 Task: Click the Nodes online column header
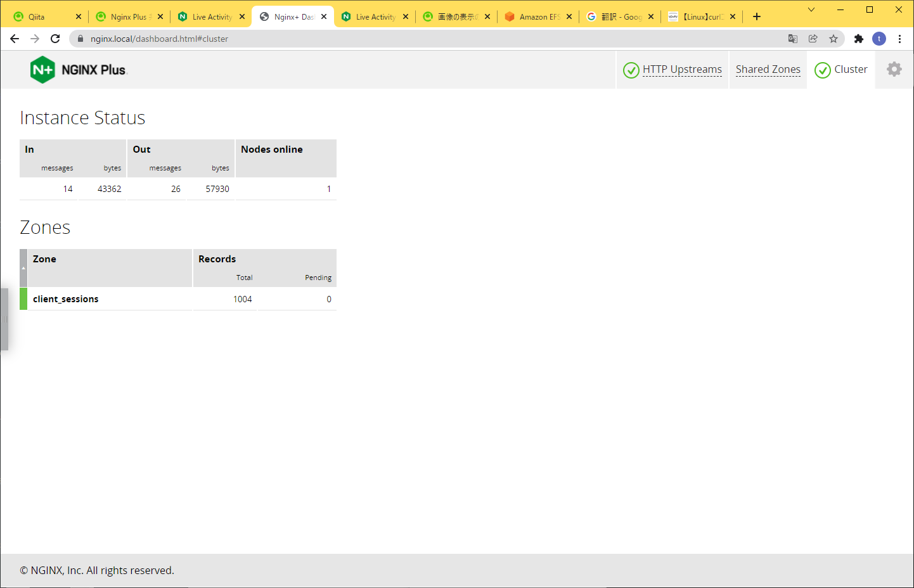point(286,158)
